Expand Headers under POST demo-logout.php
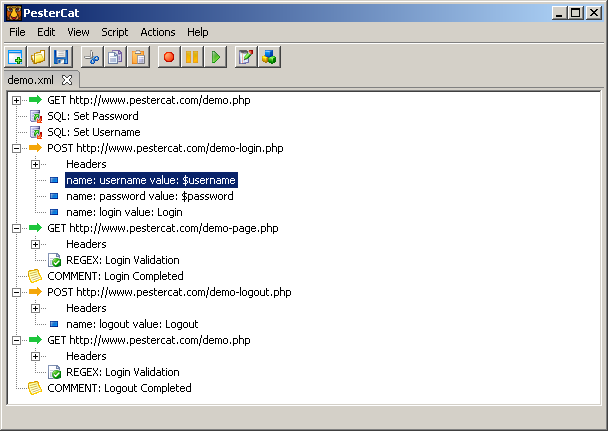Image resolution: width=608 pixels, height=431 pixels. tap(35, 308)
